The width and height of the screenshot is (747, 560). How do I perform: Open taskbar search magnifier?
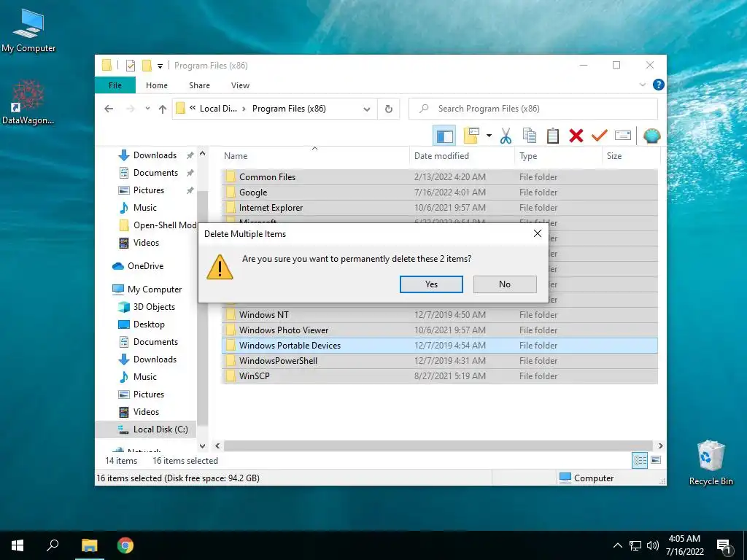(x=53, y=545)
